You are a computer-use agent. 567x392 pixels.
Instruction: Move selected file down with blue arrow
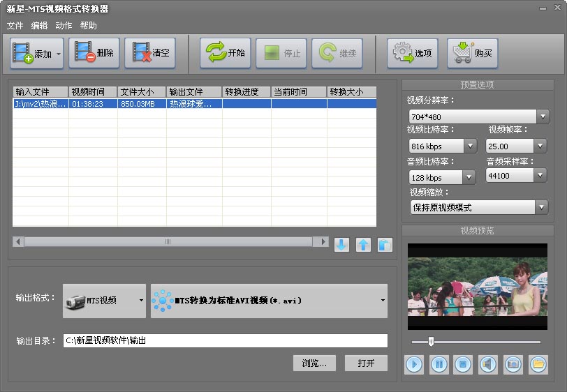pos(341,245)
